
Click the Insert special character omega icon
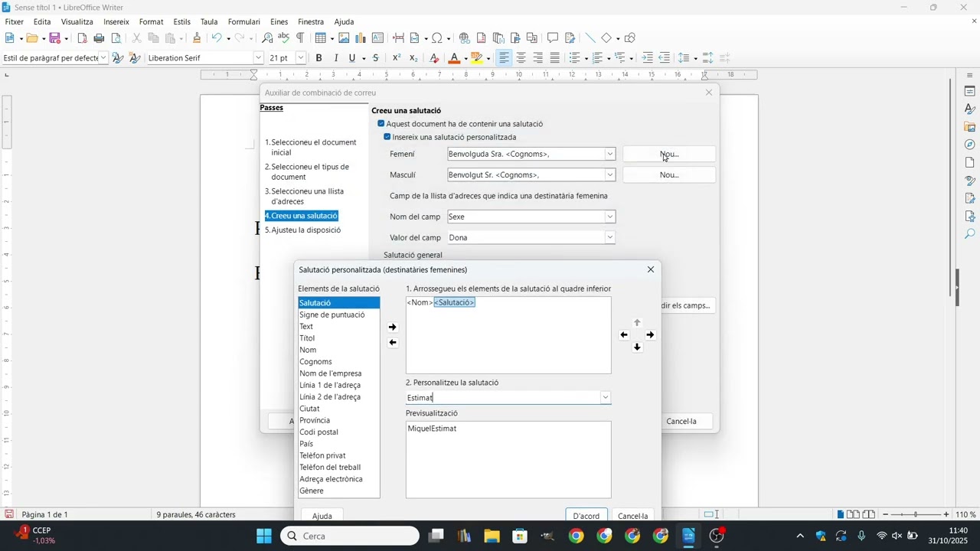point(436,38)
